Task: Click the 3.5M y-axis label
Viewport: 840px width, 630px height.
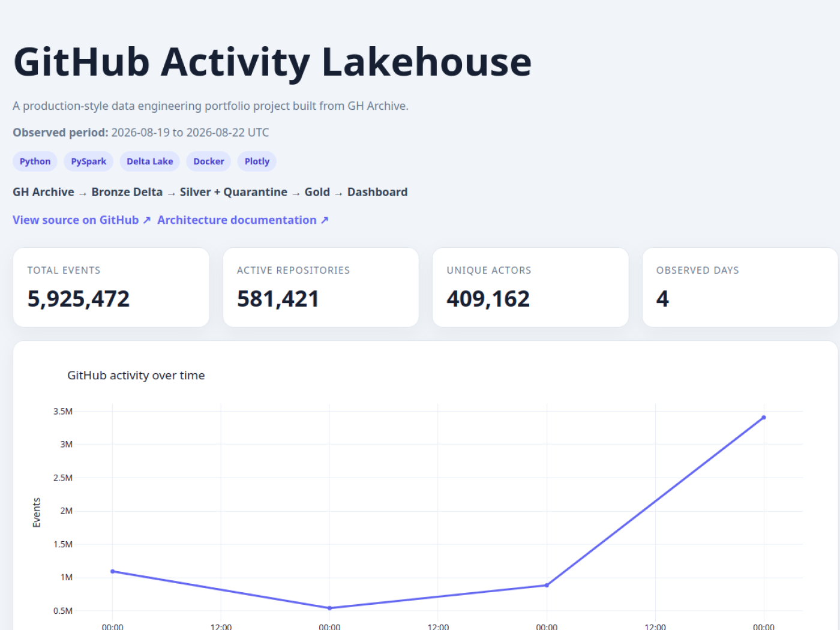Action: coord(63,412)
